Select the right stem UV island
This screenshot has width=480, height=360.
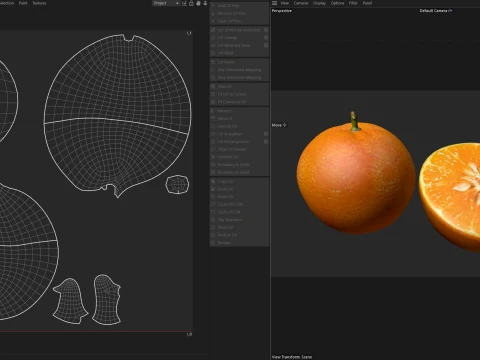point(107,299)
